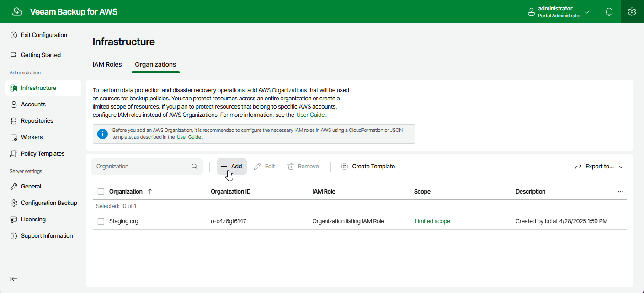Click the blue info icon in the banner
The image size is (644, 293).
(103, 134)
